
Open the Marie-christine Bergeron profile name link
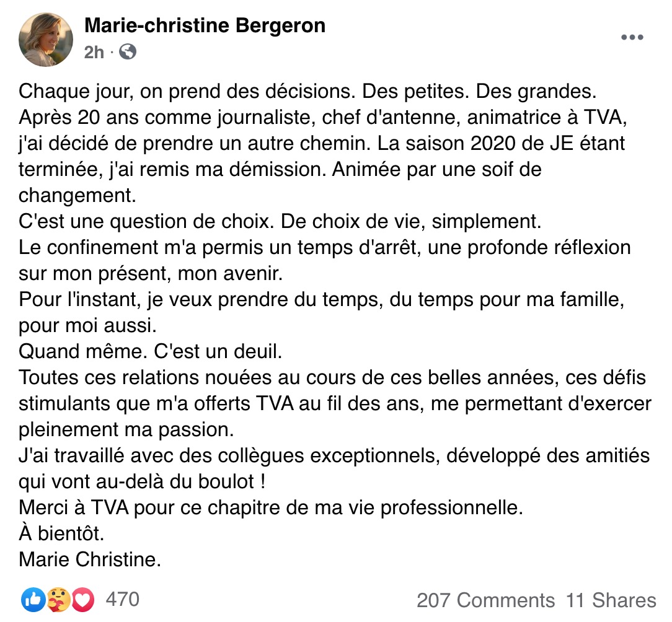205,25
